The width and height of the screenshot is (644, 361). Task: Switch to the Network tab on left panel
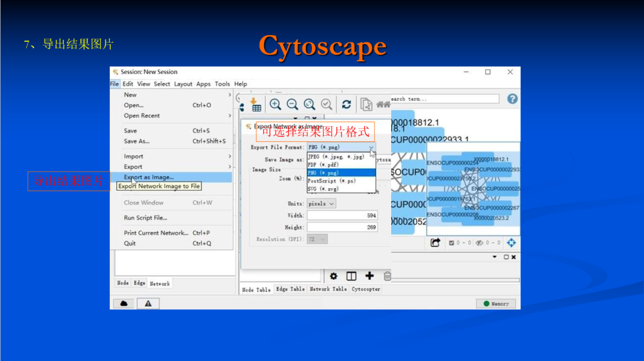click(160, 284)
